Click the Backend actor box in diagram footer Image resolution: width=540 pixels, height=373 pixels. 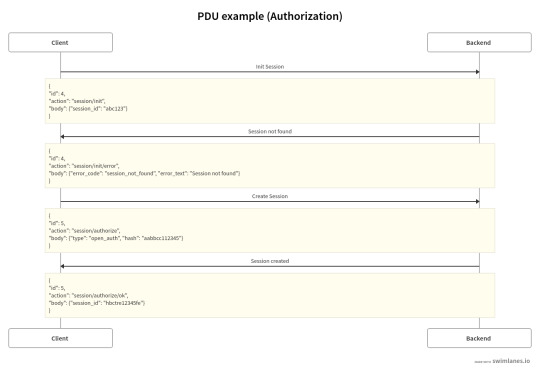[479, 338]
